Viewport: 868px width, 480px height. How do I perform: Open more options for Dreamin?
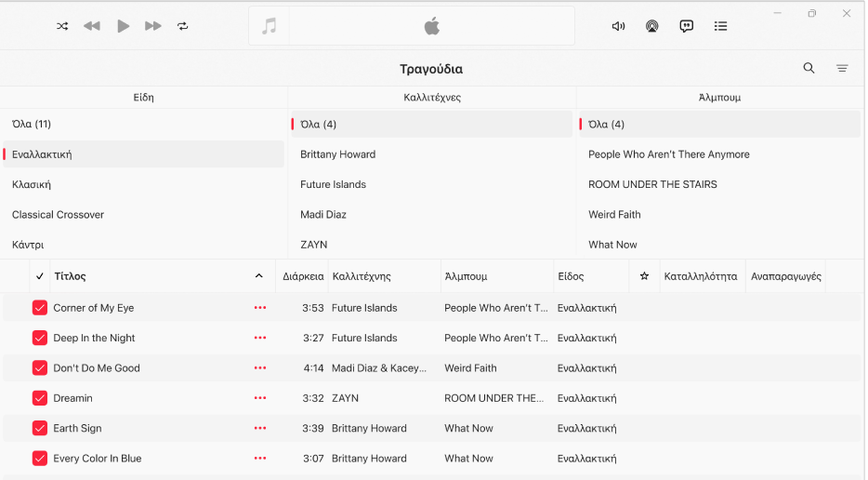[260, 398]
